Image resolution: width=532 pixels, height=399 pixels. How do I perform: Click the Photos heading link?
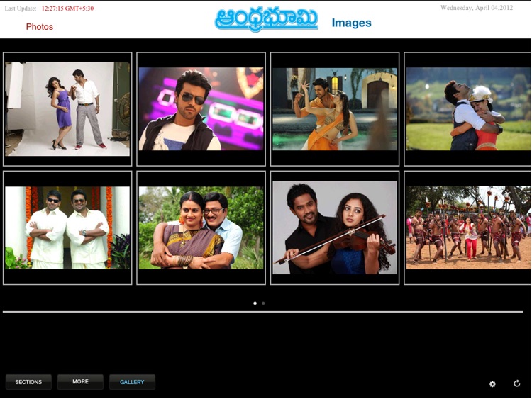40,27
